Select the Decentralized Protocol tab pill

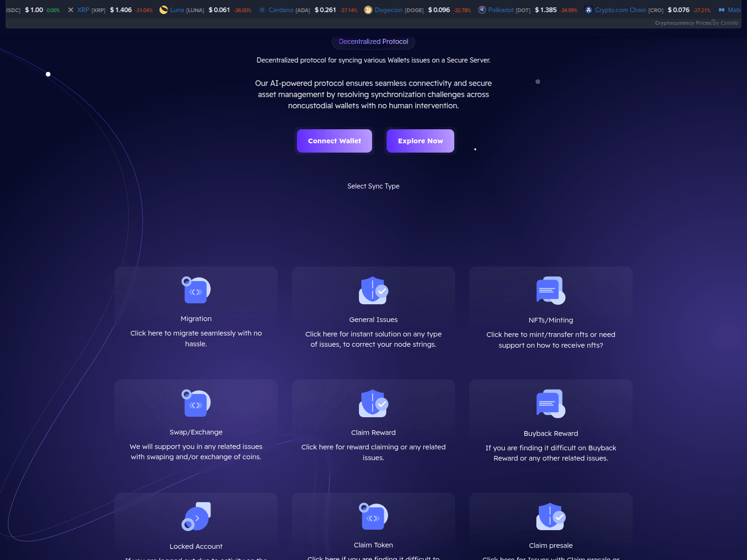373,42
